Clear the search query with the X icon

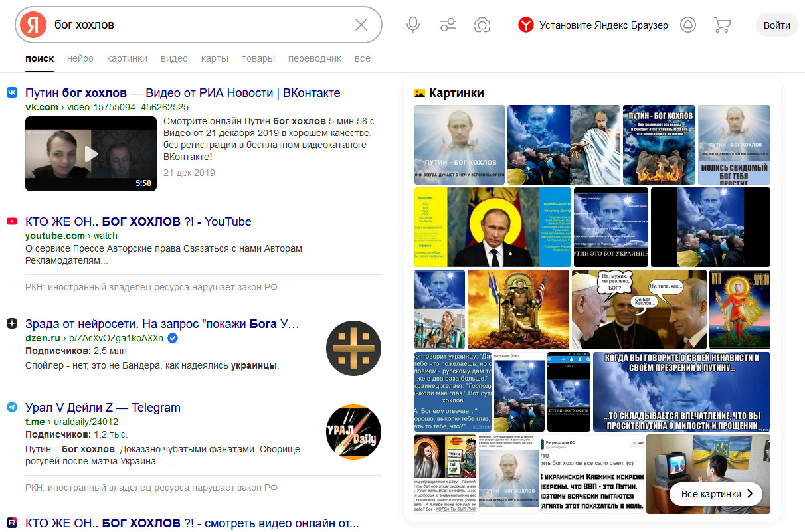click(x=361, y=25)
